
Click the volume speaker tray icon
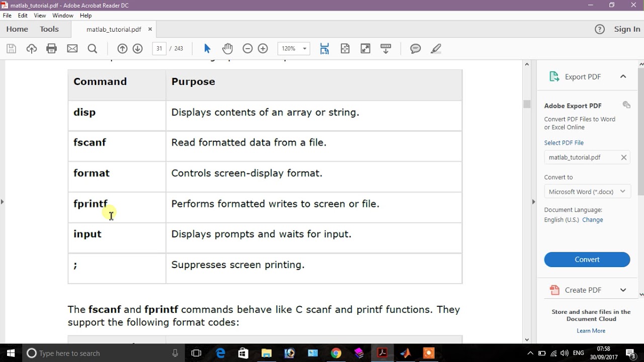point(564,353)
